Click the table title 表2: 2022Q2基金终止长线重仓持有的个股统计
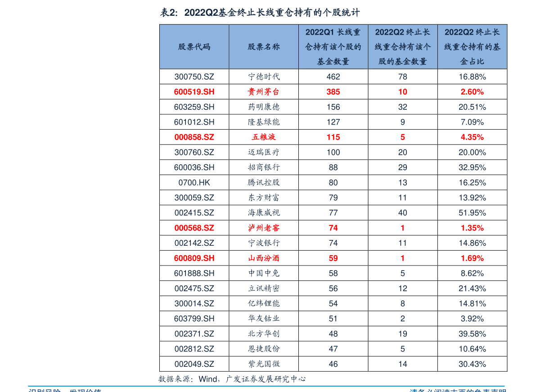 [x=260, y=13]
